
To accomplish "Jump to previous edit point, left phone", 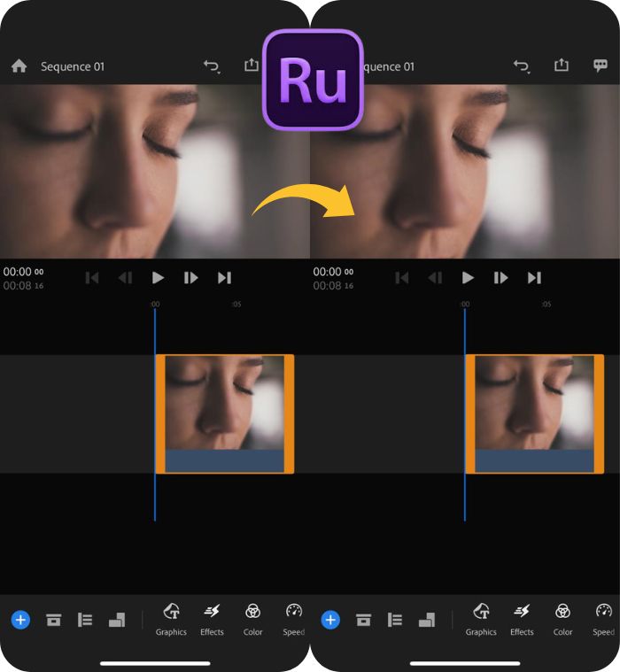I will [x=92, y=278].
